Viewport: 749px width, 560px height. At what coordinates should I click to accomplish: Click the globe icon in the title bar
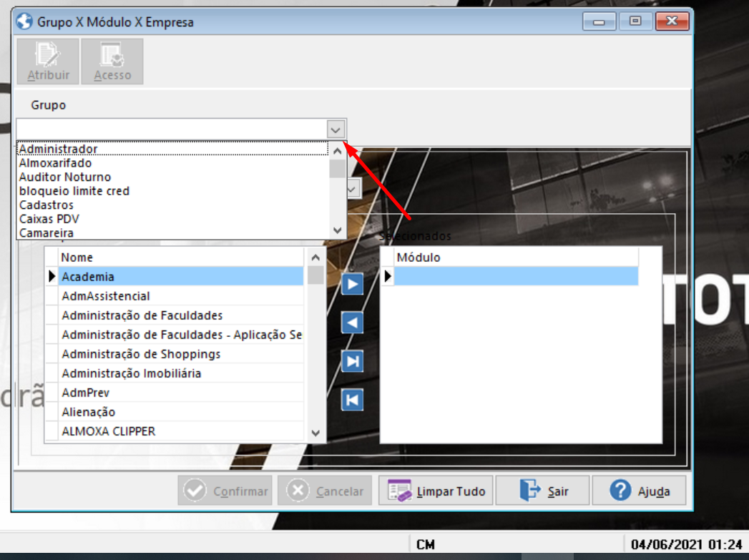pyautogui.click(x=24, y=21)
